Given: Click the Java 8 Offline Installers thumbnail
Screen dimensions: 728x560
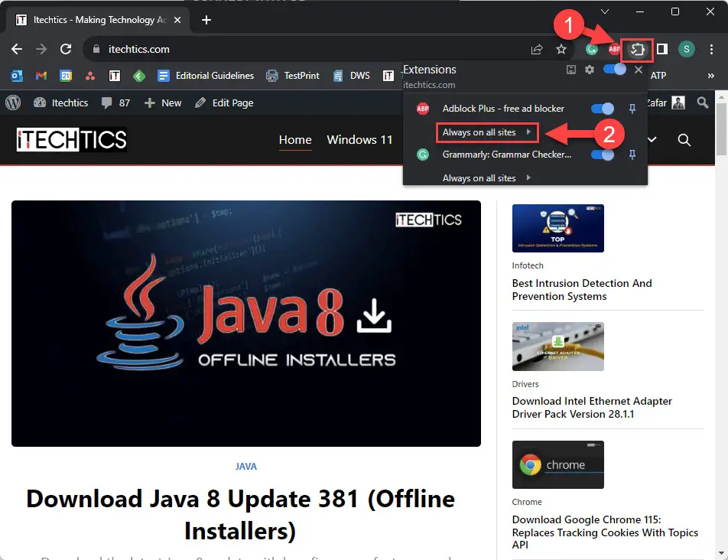Looking at the screenshot, I should click(246, 324).
